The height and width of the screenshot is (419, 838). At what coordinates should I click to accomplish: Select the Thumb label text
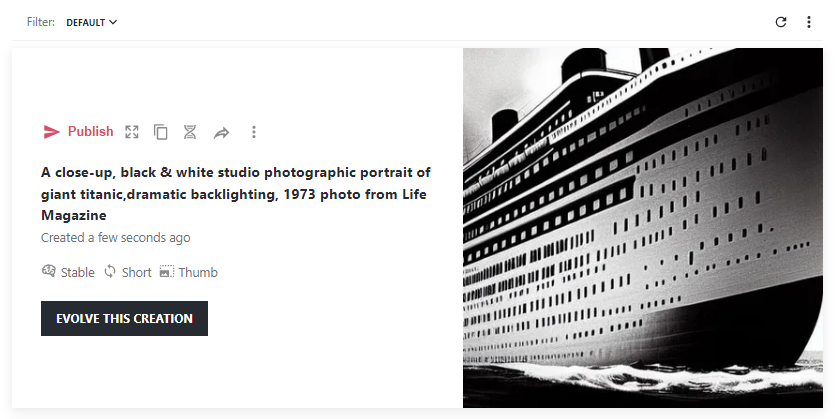[198, 272]
